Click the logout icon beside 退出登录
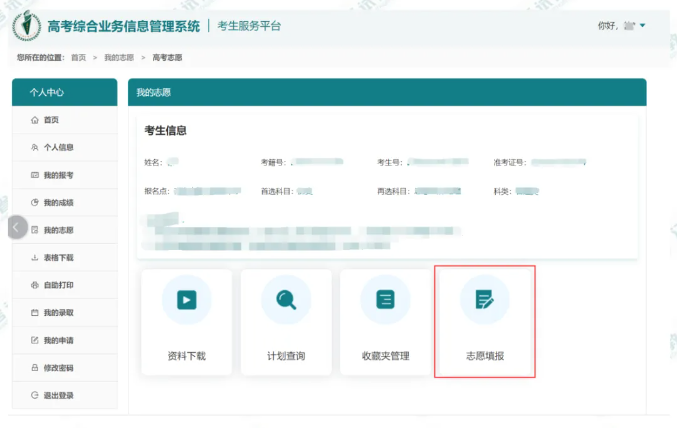 click(35, 395)
